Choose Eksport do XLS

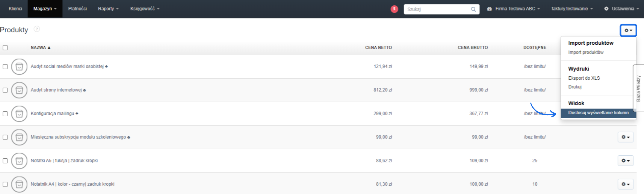coord(584,78)
